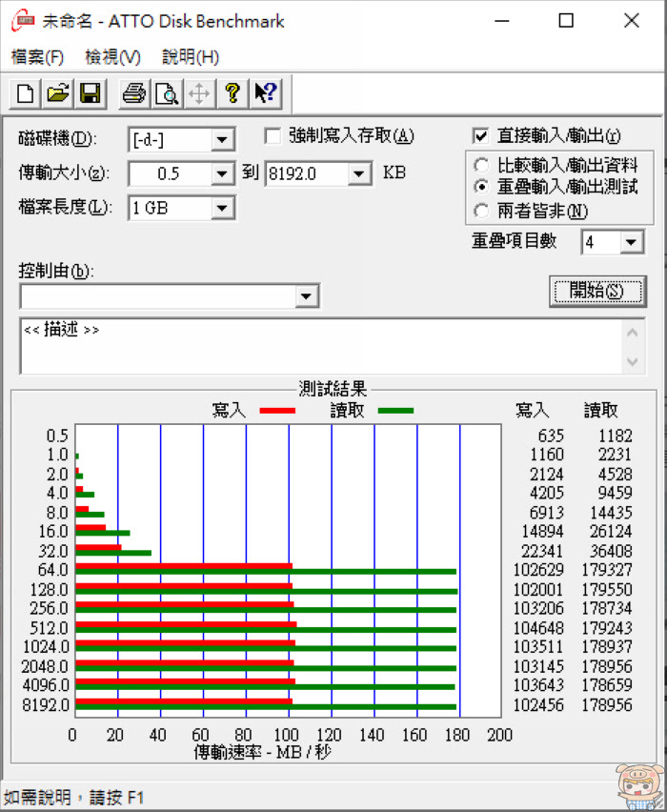Open the transfer size end dropdown showing 8192.0
The width and height of the screenshot is (667, 812).
(358, 173)
